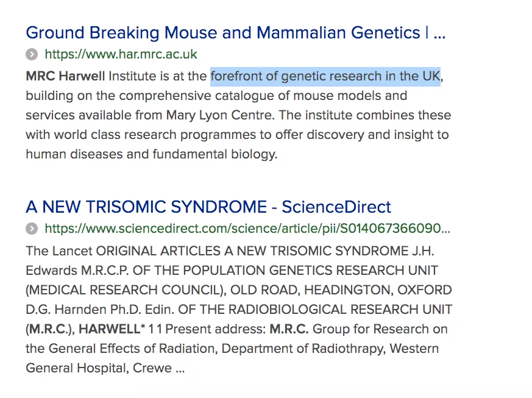This screenshot has width=532, height=398.
Task: Open the Ground Breaking Mouse and Mammalian Genetics result
Action: pyautogui.click(x=235, y=33)
